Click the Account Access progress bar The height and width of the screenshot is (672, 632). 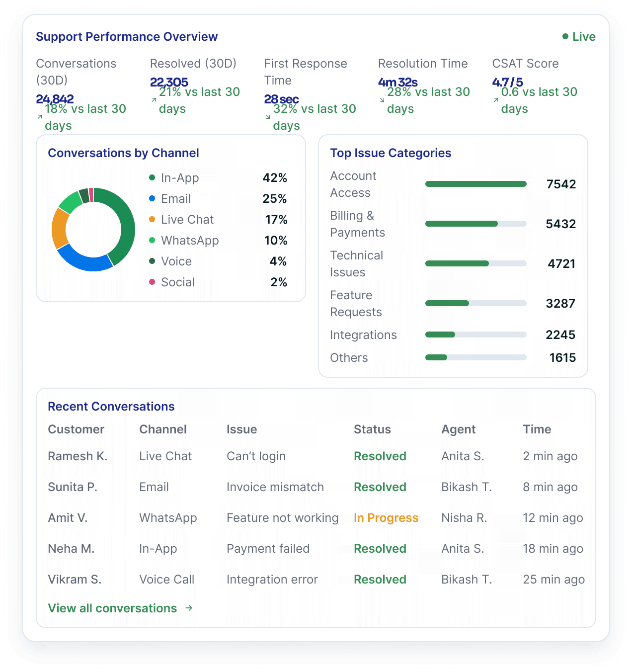tap(476, 184)
